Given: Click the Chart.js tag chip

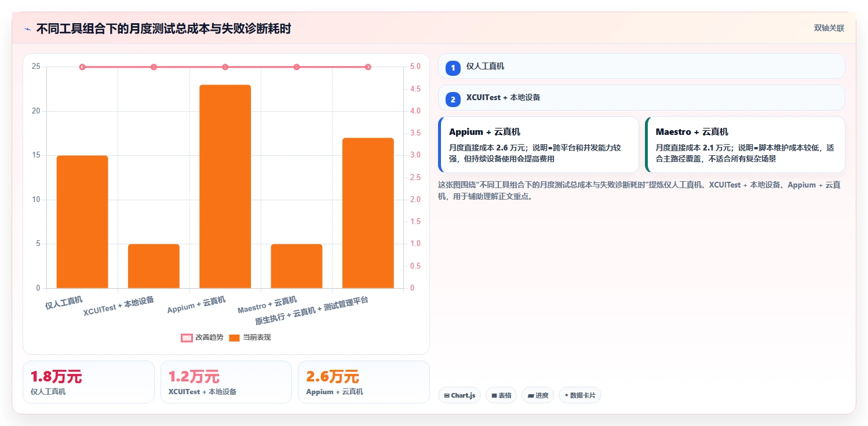Looking at the screenshot, I should tap(459, 395).
